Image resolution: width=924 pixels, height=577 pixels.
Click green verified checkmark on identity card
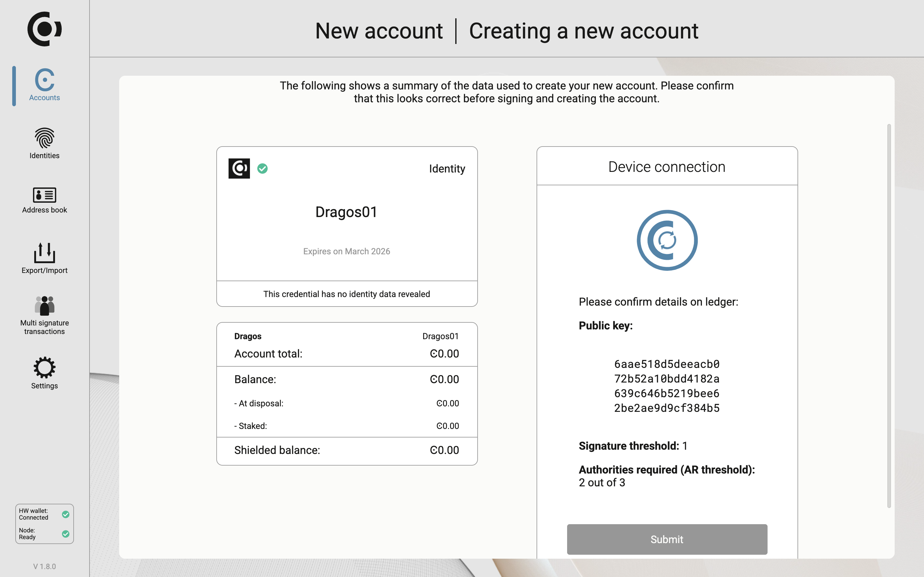pos(262,168)
